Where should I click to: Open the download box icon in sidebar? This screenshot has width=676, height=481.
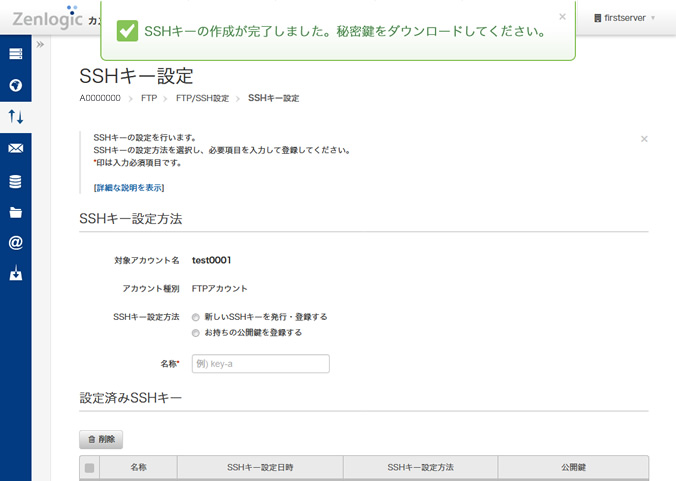[x=16, y=273]
